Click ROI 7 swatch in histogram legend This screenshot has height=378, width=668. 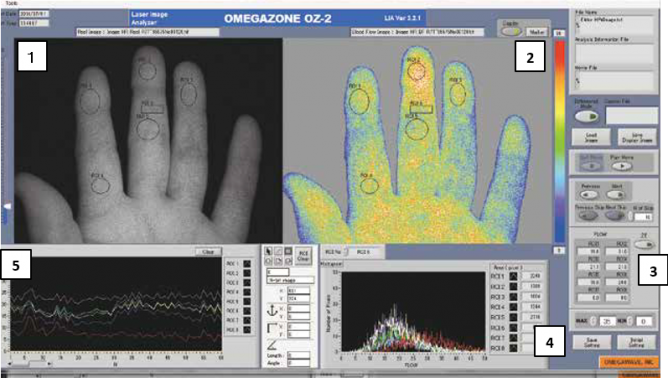[x=513, y=338]
